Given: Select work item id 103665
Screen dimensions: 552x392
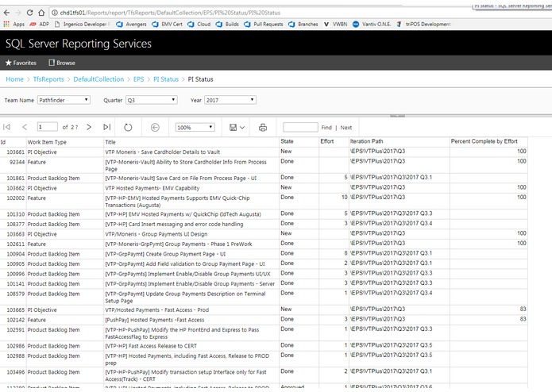Looking at the screenshot, I should [x=16, y=310].
